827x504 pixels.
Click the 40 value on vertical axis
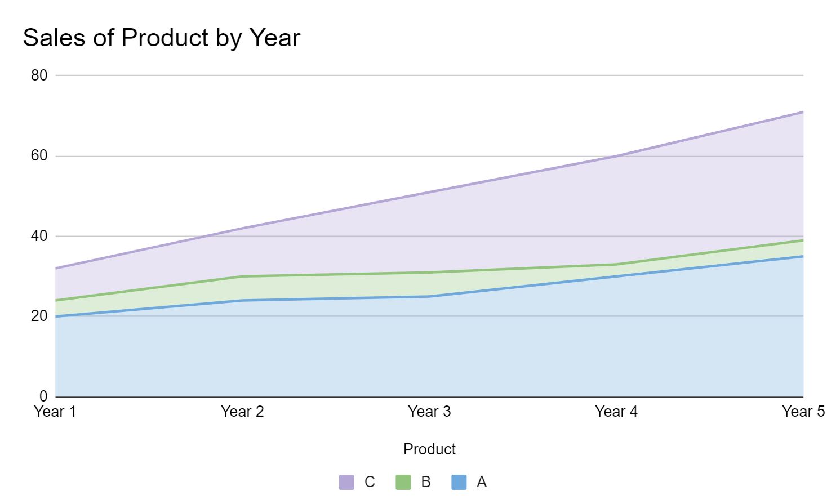[39, 237]
